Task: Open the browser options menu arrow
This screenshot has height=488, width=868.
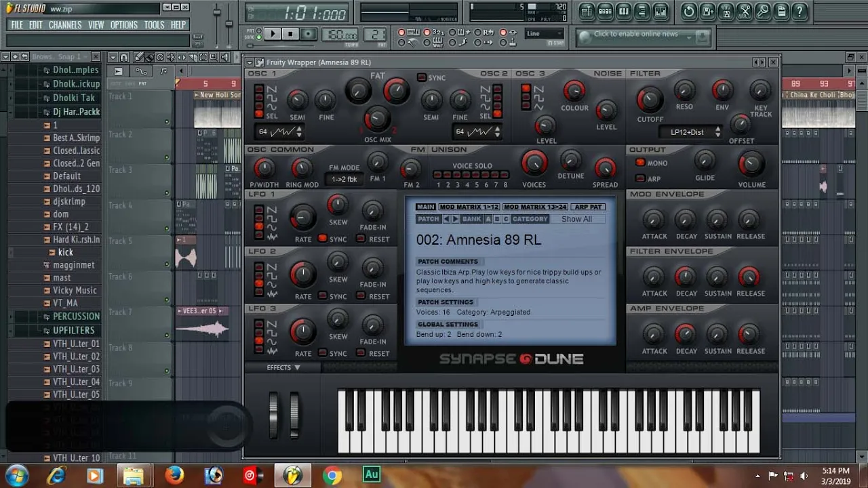Action: tap(6, 57)
